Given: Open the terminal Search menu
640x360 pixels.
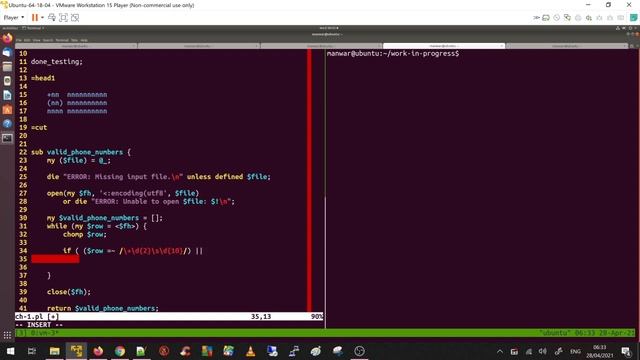Looking at the screenshot, I should pos(48,40).
